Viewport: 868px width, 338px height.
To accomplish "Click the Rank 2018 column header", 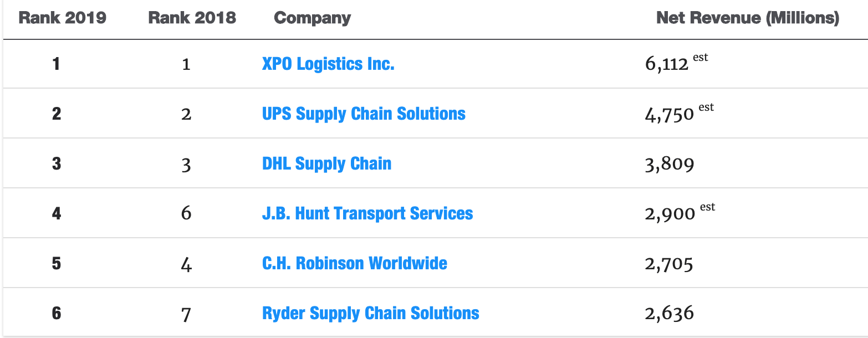I will click(x=192, y=18).
